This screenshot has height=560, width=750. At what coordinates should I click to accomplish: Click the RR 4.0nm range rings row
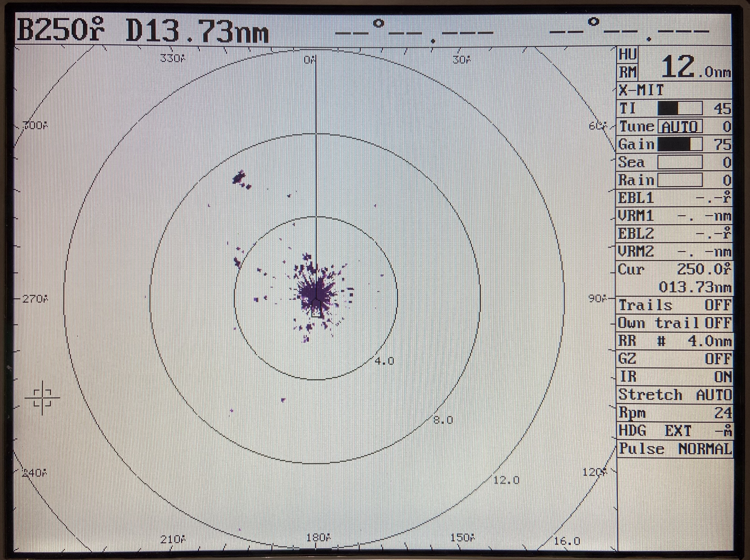[x=674, y=341]
